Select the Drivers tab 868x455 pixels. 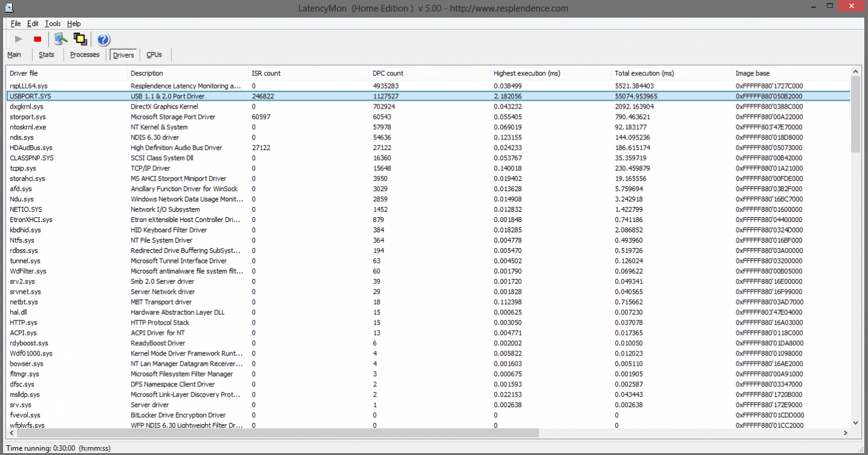(124, 55)
